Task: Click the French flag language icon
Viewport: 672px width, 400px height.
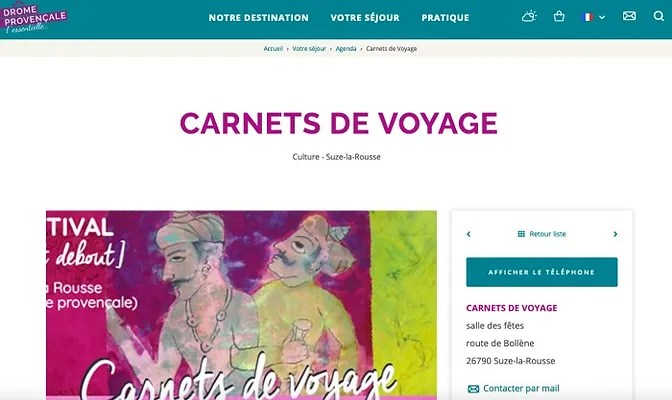Action: coord(588,17)
